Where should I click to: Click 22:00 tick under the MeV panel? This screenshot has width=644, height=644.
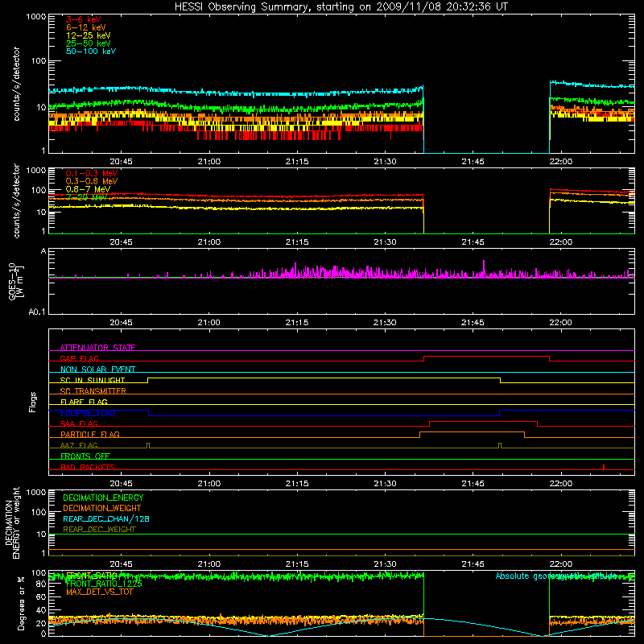(x=560, y=242)
